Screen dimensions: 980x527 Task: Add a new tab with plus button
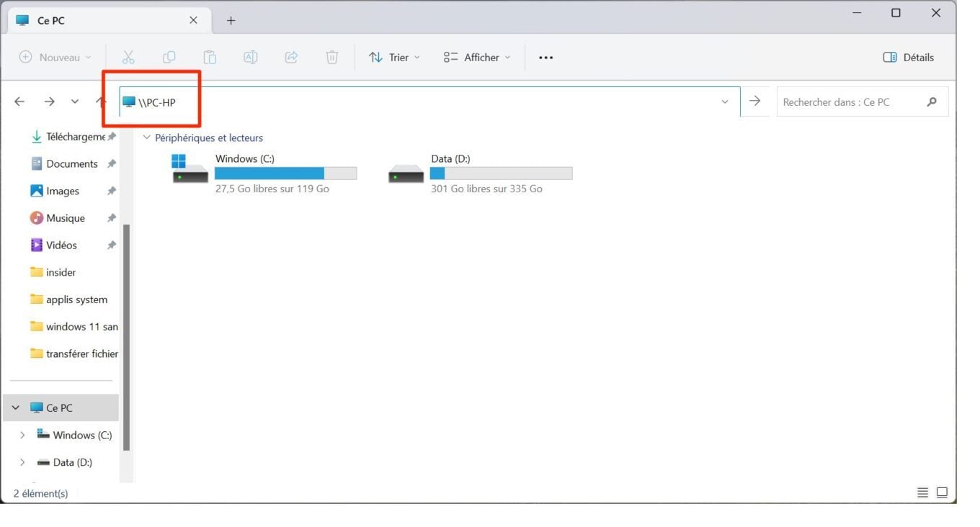click(x=231, y=20)
